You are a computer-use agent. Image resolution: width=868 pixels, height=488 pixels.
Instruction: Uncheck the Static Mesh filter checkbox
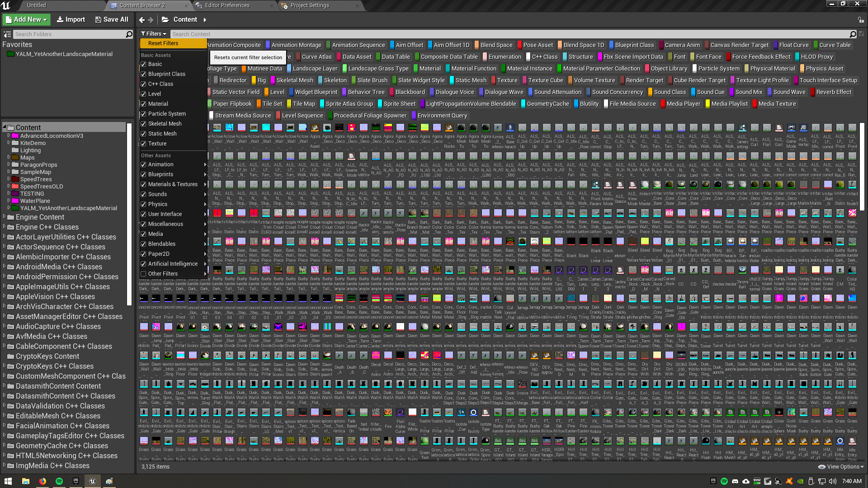tap(143, 134)
